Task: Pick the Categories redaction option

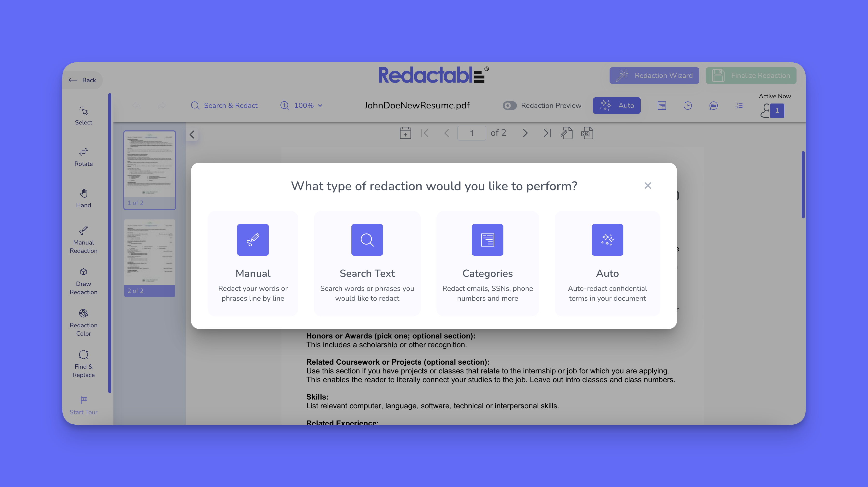Action: point(487,263)
